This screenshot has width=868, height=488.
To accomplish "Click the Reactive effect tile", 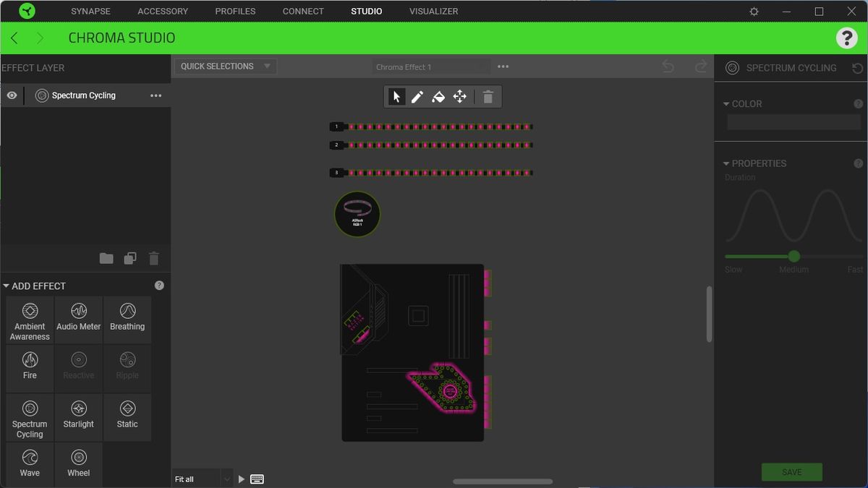I will click(79, 369).
